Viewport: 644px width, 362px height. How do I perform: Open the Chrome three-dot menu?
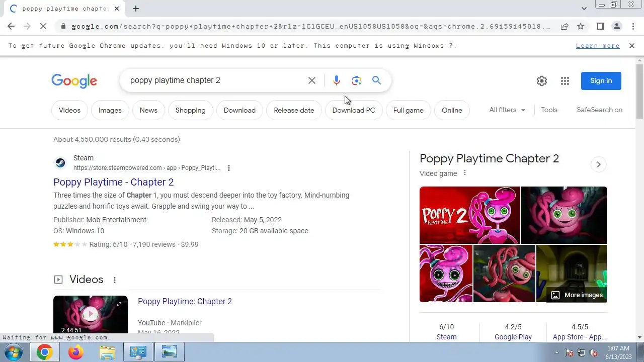tap(633, 26)
